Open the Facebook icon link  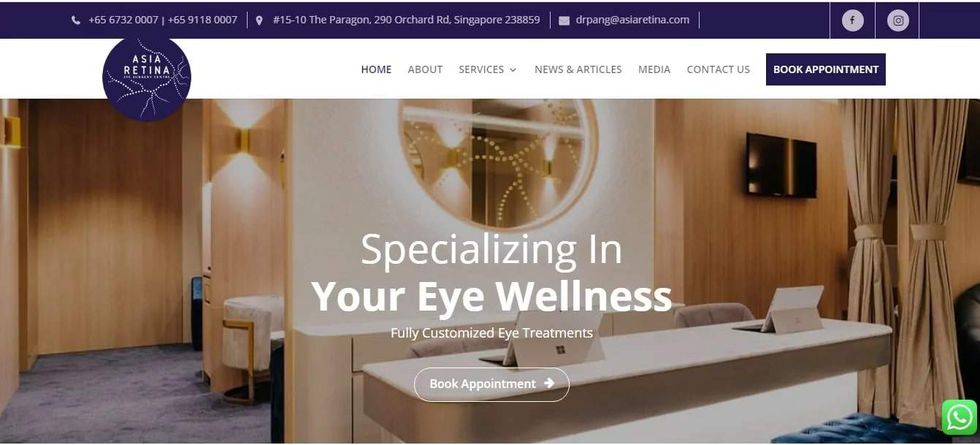pos(852,20)
